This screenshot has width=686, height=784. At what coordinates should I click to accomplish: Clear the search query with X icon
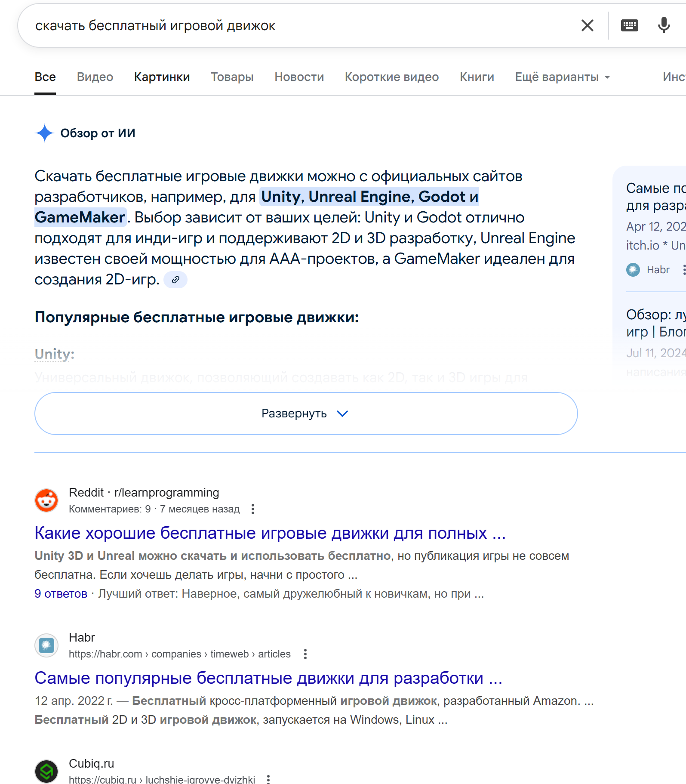(x=587, y=26)
